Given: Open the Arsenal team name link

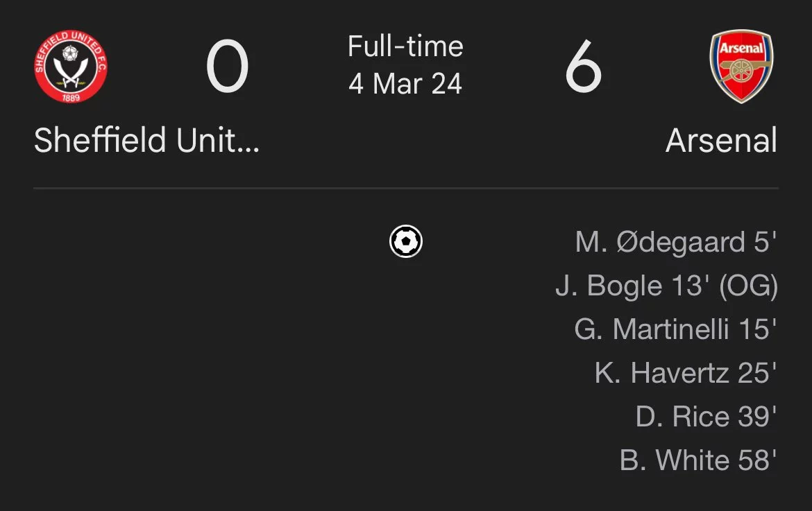Looking at the screenshot, I should coord(721,140).
